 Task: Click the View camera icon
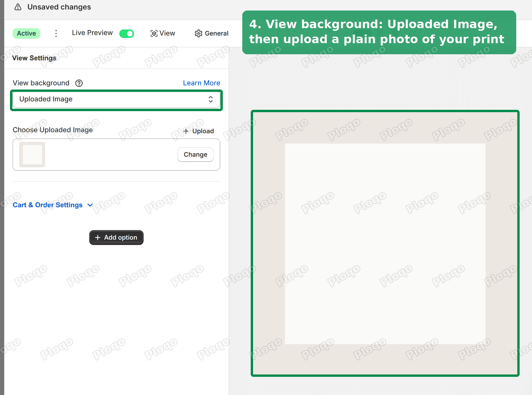[154, 33]
